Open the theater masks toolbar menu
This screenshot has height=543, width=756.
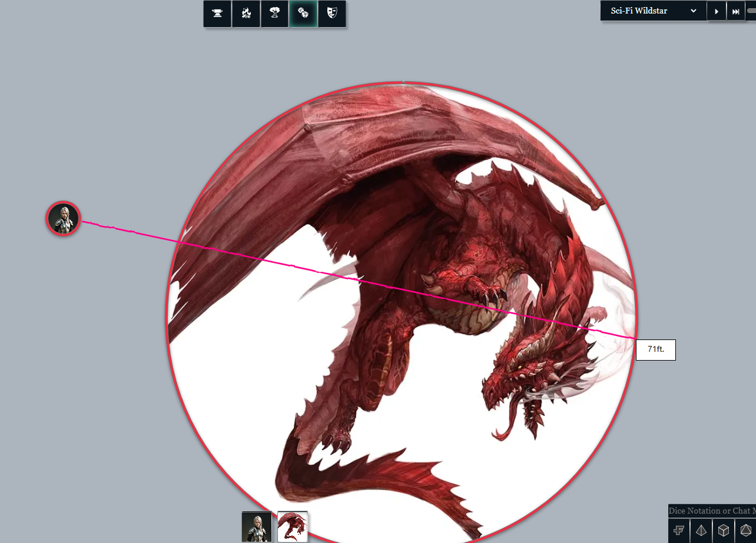click(x=332, y=14)
